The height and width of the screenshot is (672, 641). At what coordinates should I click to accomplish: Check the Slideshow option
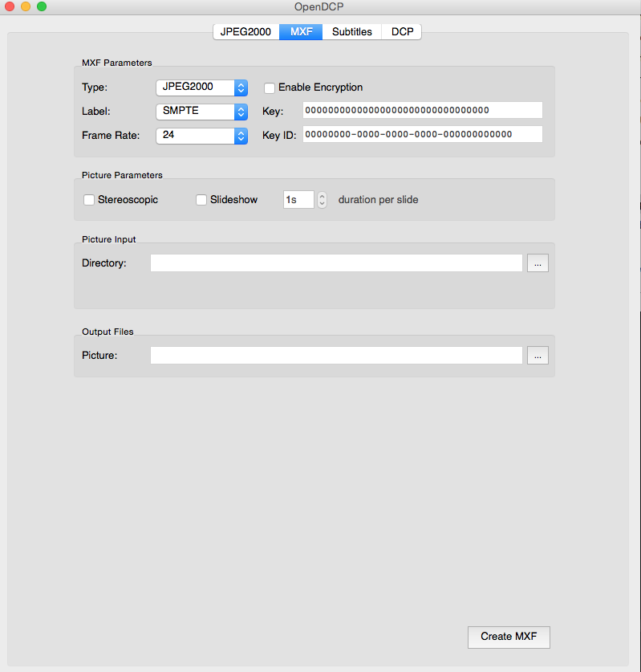201,200
